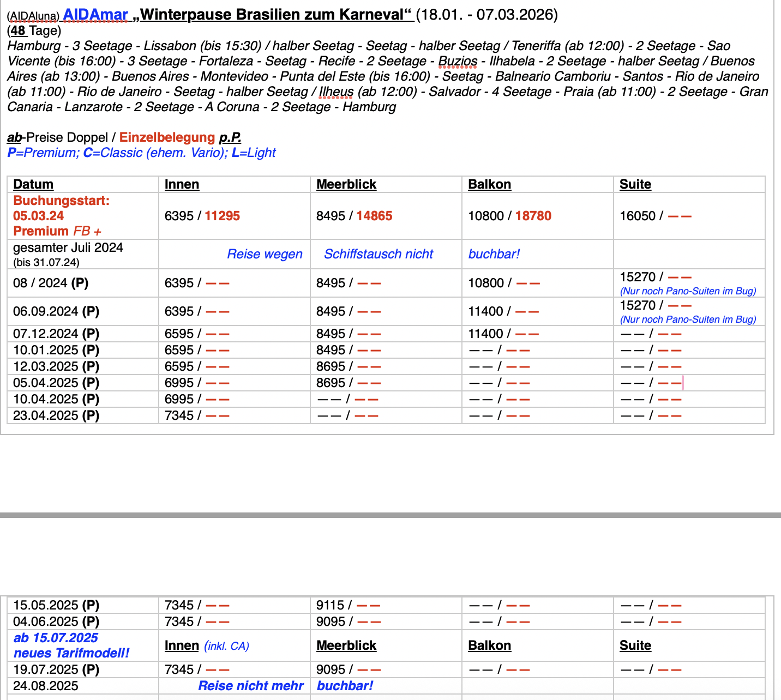
Task: Click the blue AIDAmar ship name in the title
Action: (95, 14)
